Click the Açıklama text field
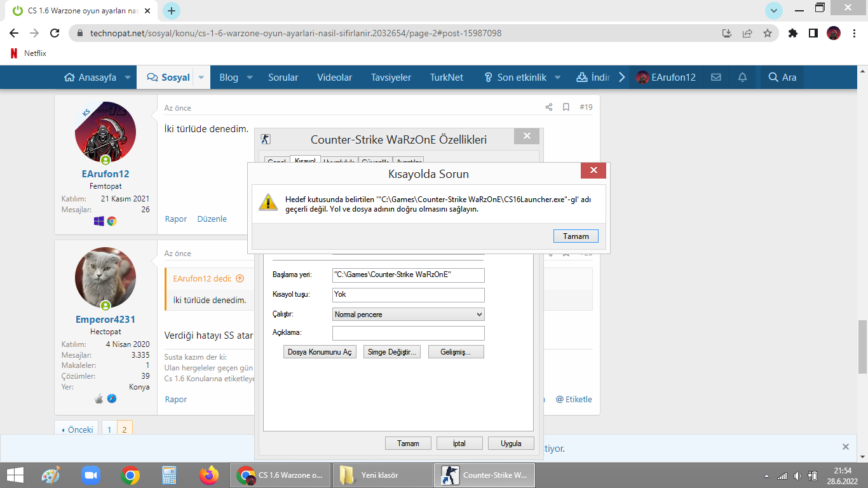The width and height of the screenshot is (868, 488). pos(409,333)
